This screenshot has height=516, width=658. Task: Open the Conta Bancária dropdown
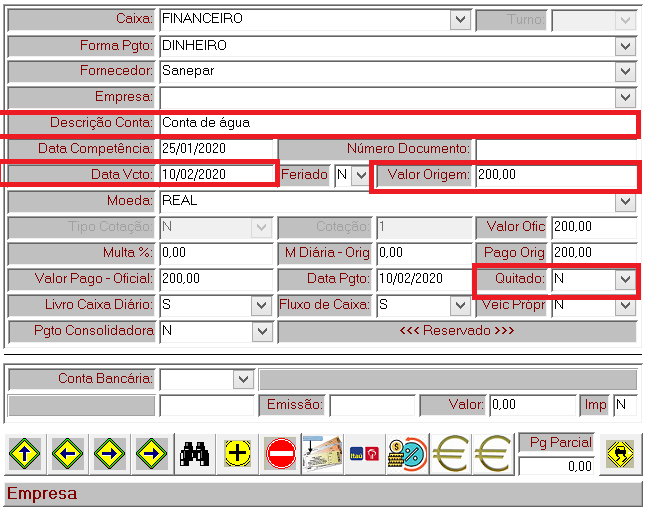(243, 379)
